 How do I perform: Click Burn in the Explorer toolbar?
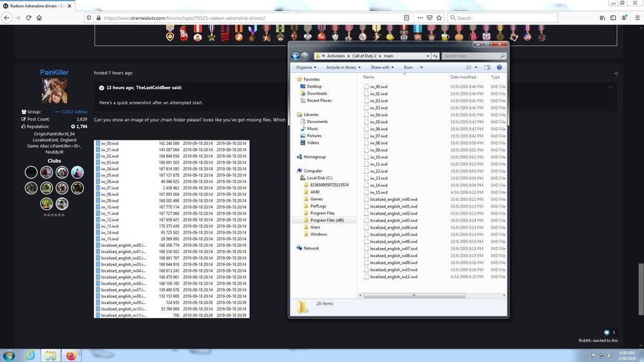pos(408,68)
